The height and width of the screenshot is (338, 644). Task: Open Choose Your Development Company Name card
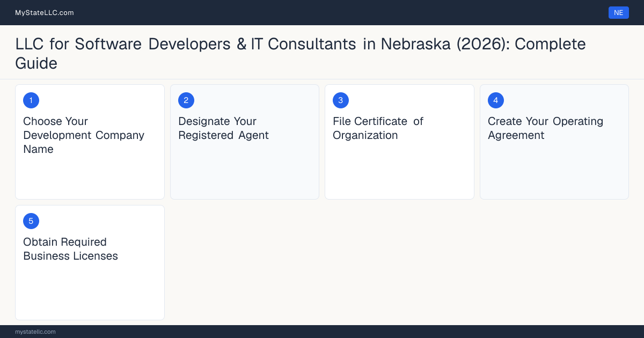click(90, 142)
